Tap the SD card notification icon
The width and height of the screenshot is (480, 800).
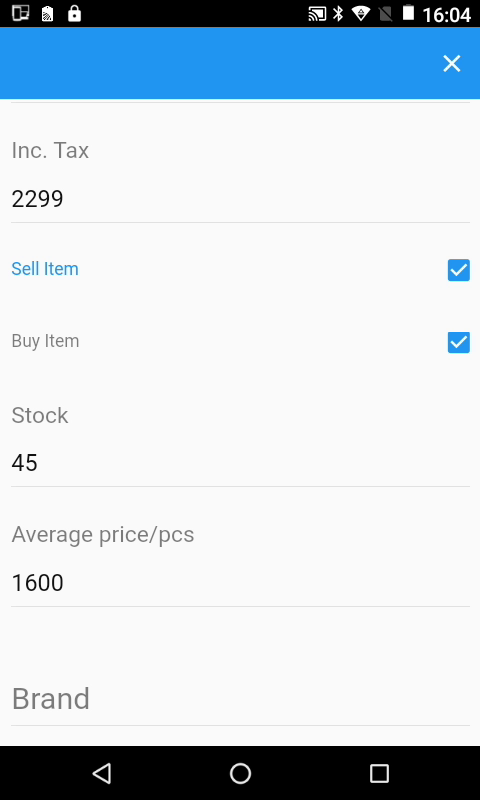(x=47, y=13)
